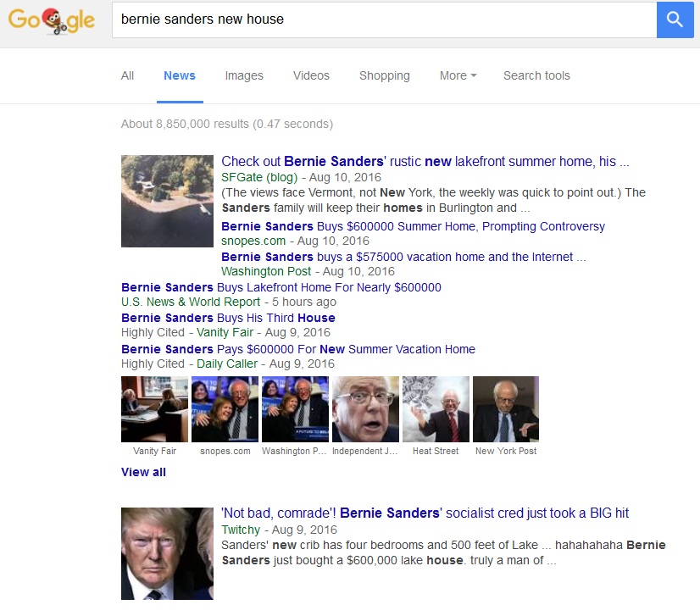
Task: Click the New York Post caption label
Action: point(506,451)
